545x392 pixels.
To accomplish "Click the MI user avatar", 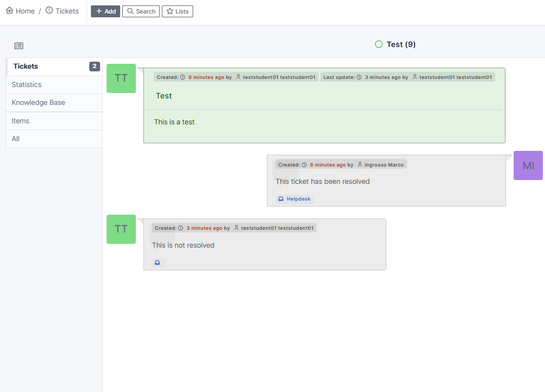I will point(528,165).
